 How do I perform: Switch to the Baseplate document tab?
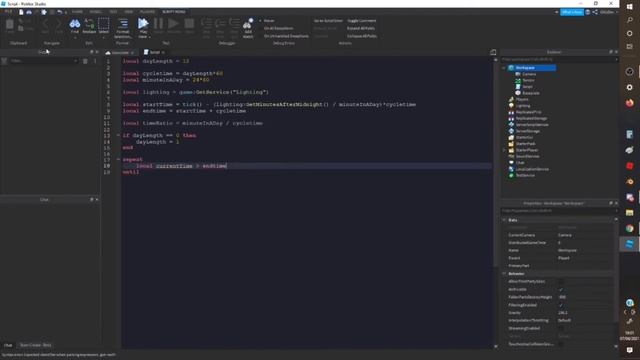coord(119,53)
